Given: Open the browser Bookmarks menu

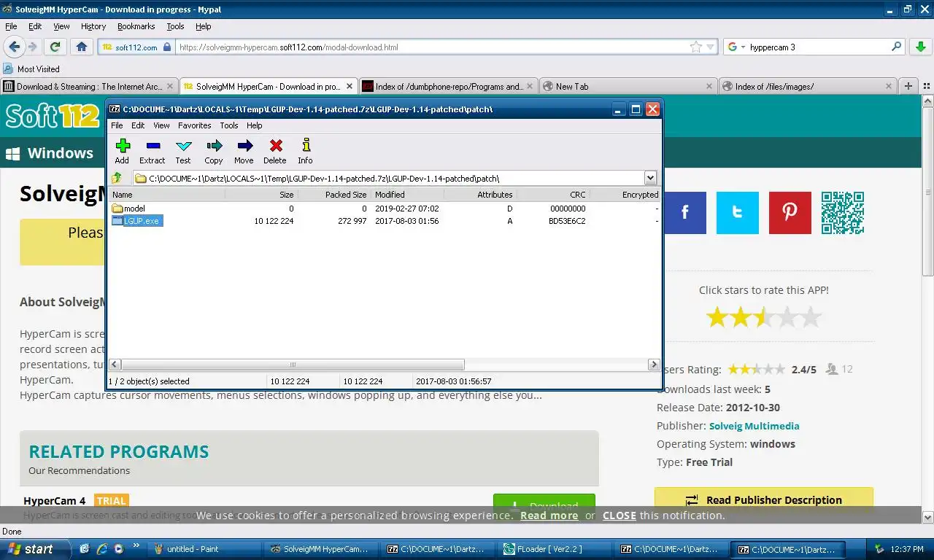Looking at the screenshot, I should pyautogui.click(x=136, y=26).
